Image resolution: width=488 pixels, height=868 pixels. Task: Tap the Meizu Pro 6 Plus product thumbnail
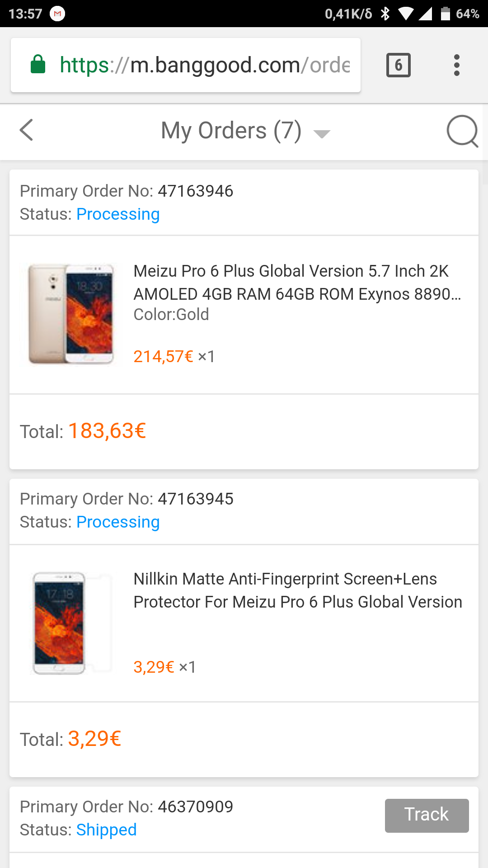click(x=71, y=314)
